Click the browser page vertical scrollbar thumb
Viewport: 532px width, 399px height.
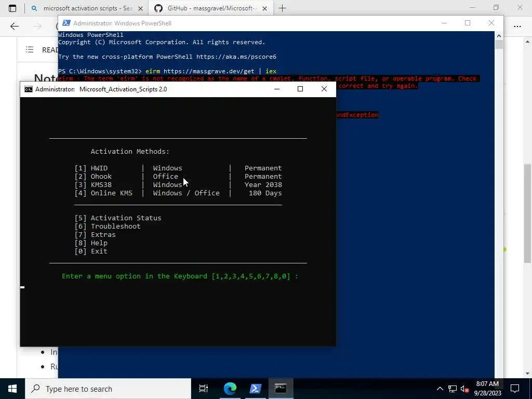point(527,213)
